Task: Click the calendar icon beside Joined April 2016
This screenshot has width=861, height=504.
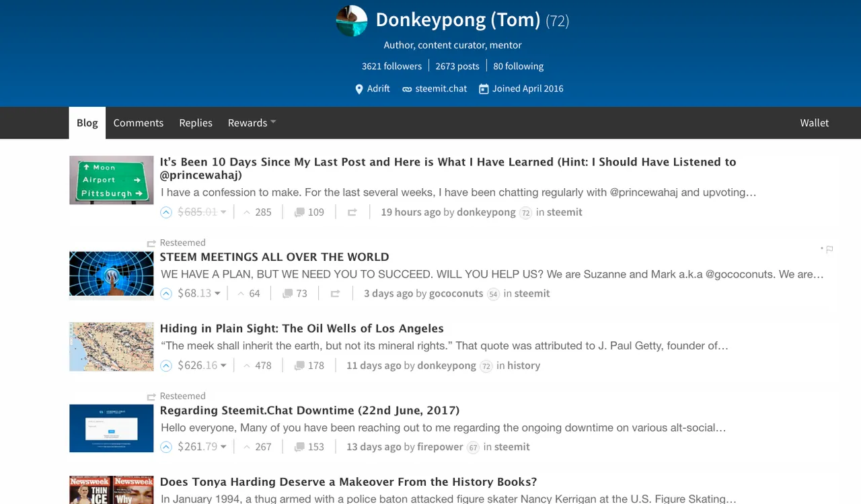Action: pyautogui.click(x=484, y=89)
